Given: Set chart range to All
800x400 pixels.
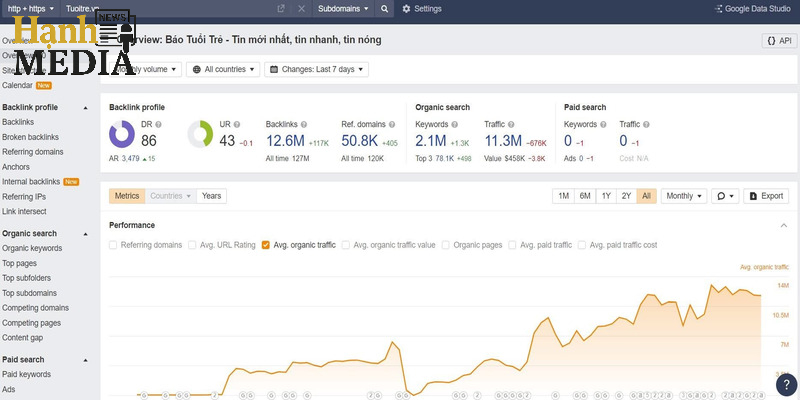Looking at the screenshot, I should [x=646, y=196].
